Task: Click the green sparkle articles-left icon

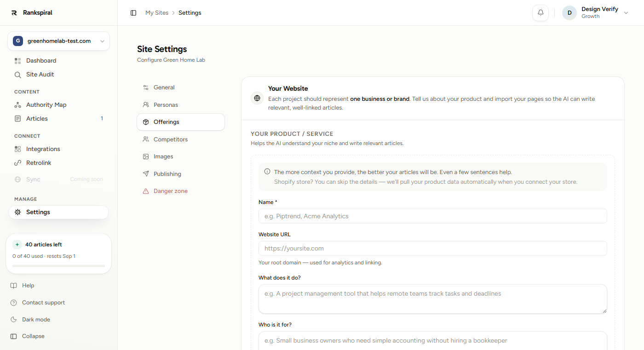Action: 17,245
